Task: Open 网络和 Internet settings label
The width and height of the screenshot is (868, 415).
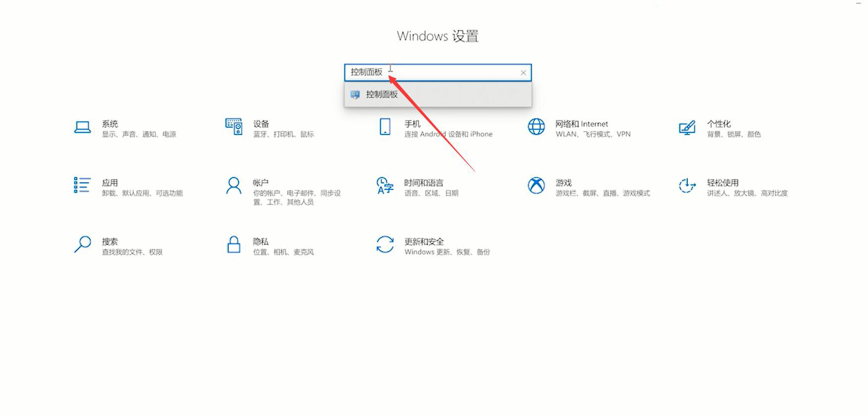Action: [x=581, y=124]
